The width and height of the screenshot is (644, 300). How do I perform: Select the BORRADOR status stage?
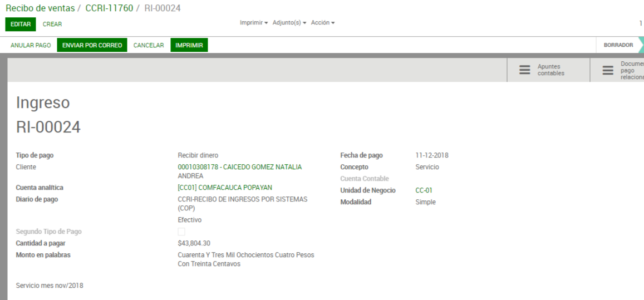[618, 45]
